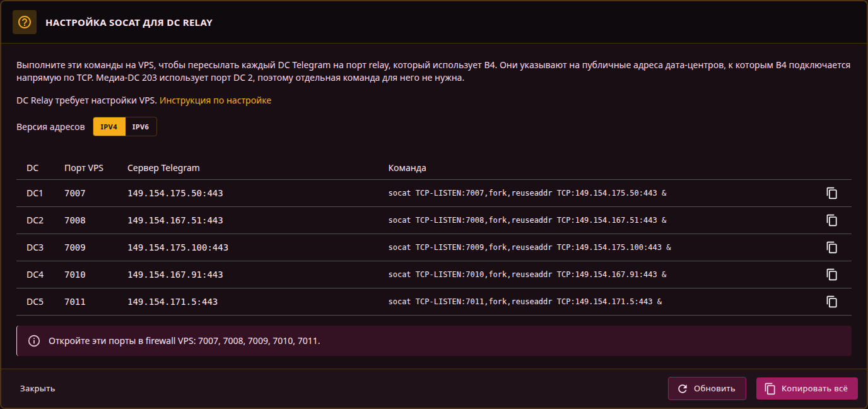Click the Версия адресов label
Image resolution: width=868 pixels, height=409 pixels.
point(50,127)
